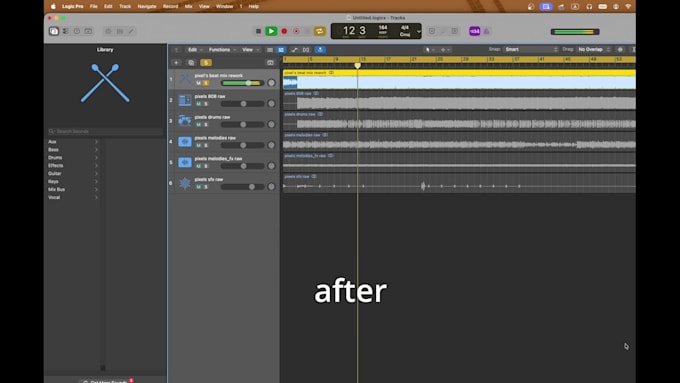The height and width of the screenshot is (383, 680).
Task: Start recording with the red Record button
Action: [x=284, y=31]
